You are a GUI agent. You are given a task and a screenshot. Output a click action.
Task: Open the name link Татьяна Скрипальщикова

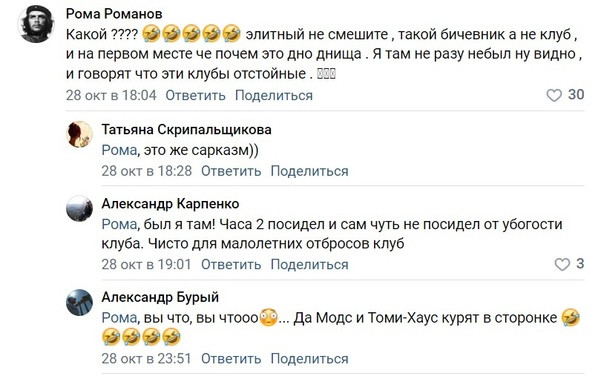[x=186, y=129]
